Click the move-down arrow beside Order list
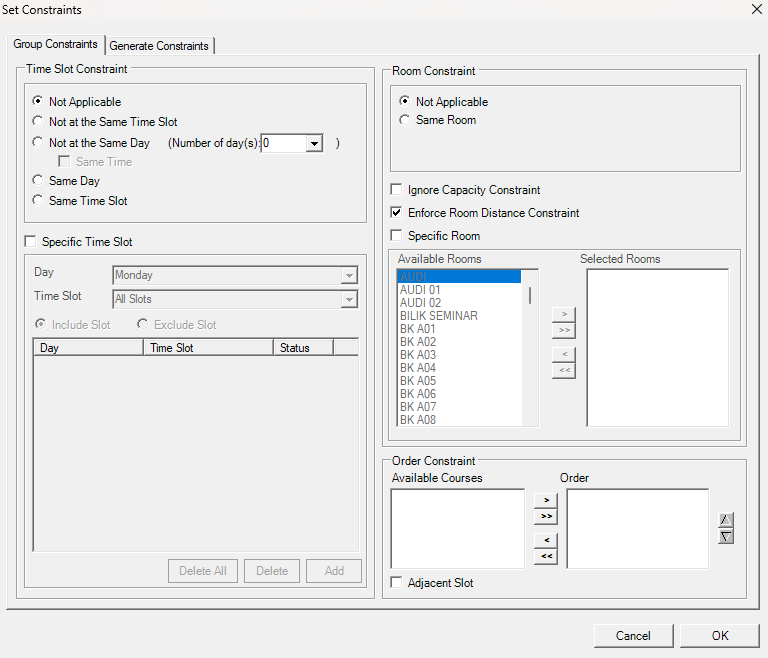 pos(726,536)
